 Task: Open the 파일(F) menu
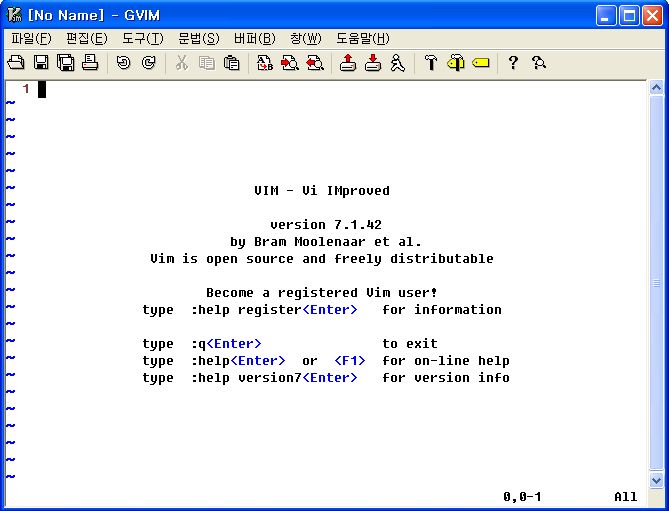31,39
